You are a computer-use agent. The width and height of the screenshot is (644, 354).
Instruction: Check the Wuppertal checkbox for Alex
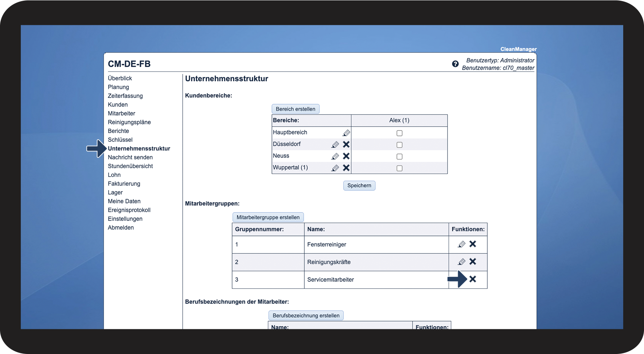tap(399, 168)
